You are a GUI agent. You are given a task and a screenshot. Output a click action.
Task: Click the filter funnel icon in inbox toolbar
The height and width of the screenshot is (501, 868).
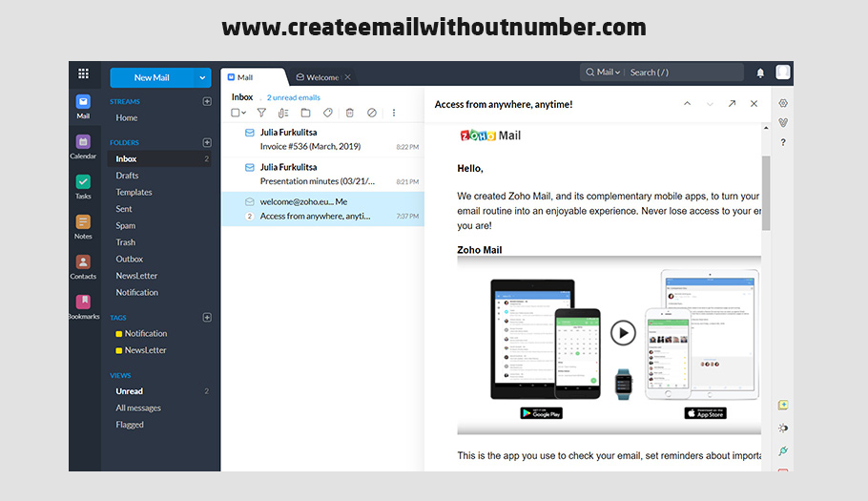[261, 113]
